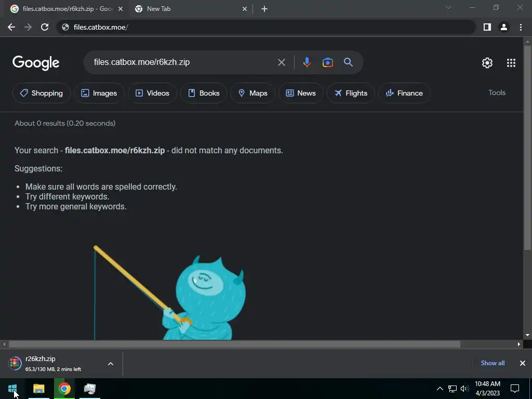The width and height of the screenshot is (532, 399).
Task: Reload the current page
Action: click(x=45, y=27)
